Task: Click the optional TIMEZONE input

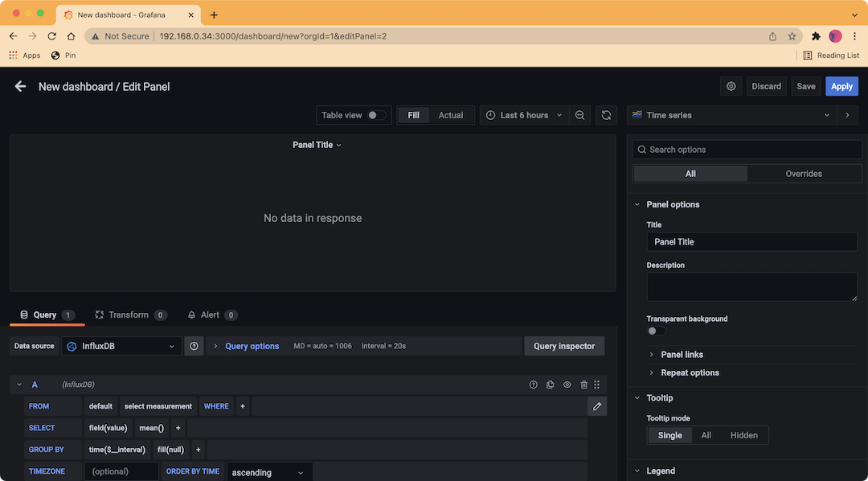Action: (x=121, y=471)
